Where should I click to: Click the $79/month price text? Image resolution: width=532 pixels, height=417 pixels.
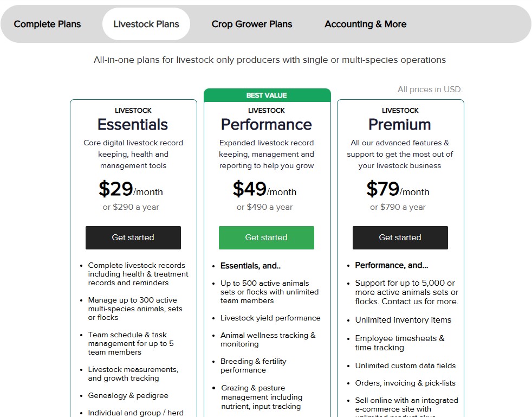398,189
